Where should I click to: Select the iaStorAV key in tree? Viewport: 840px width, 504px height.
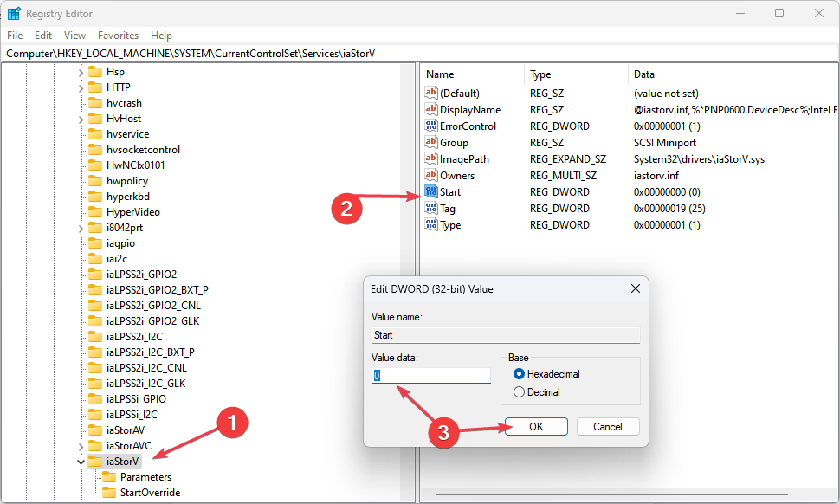[126, 430]
